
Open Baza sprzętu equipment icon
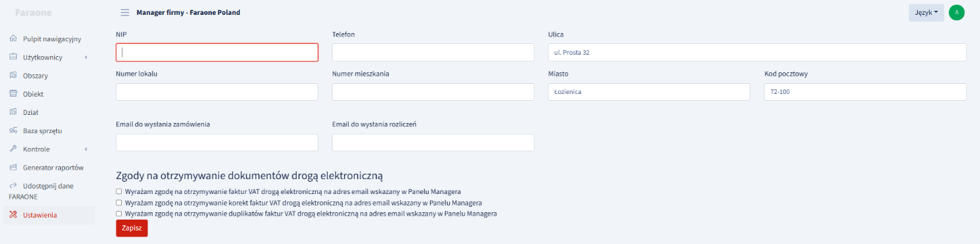(14, 130)
